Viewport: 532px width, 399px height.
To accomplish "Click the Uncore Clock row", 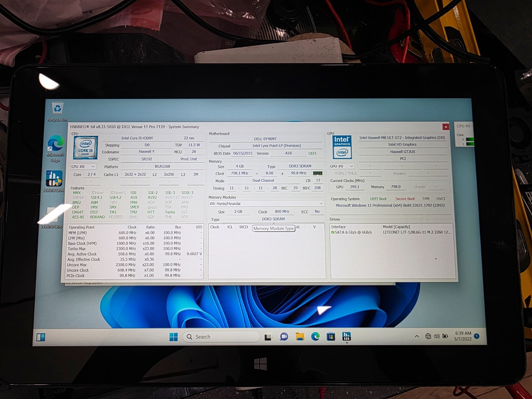I will pos(135,270).
